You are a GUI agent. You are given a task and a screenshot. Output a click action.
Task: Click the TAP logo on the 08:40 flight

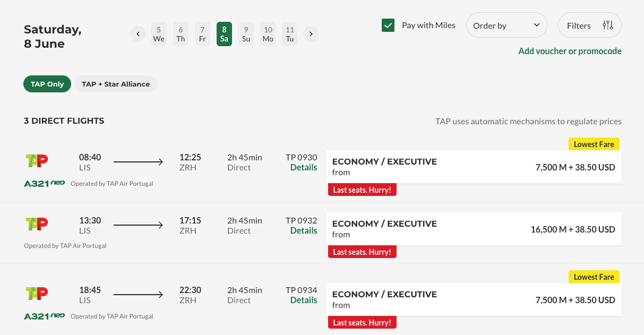37,160
